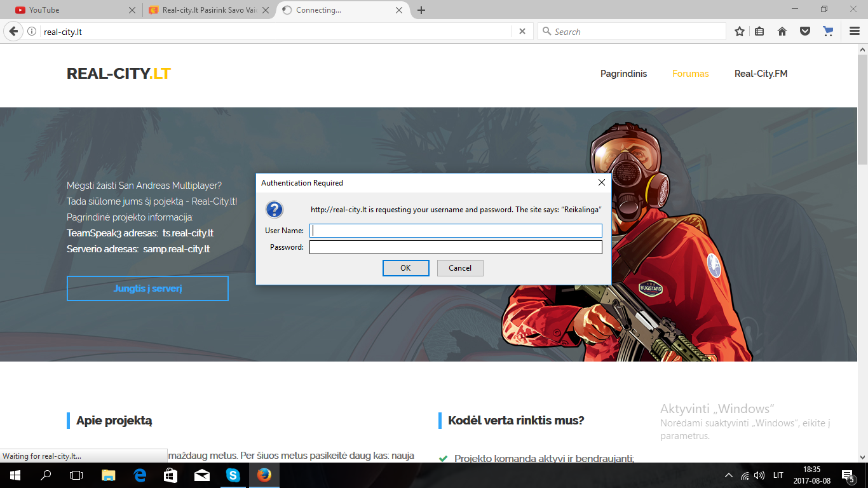The image size is (868, 488).
Task: Open a new tab with the plus button
Action: point(421,10)
